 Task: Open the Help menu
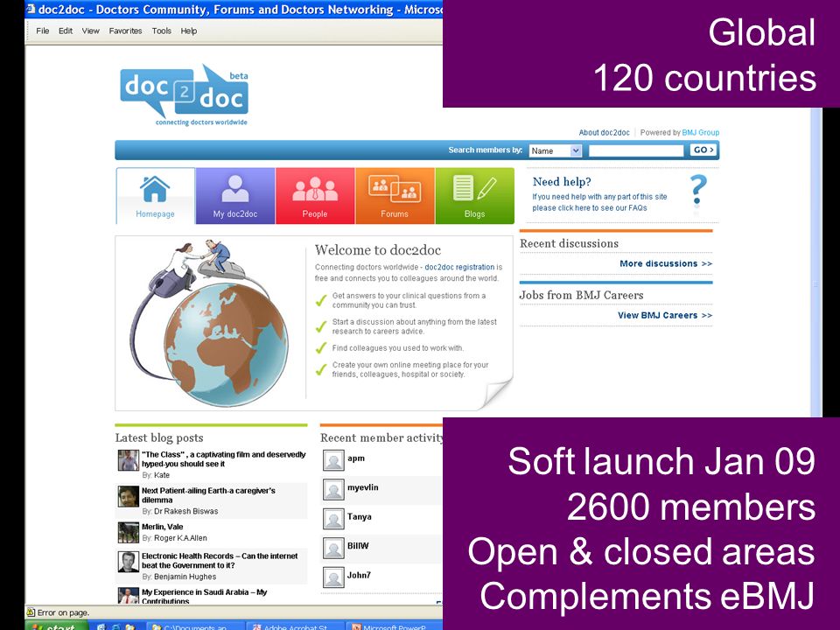click(x=189, y=31)
